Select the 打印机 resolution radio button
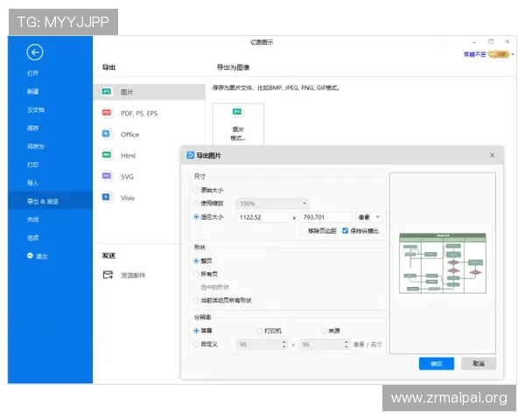 [x=260, y=331]
